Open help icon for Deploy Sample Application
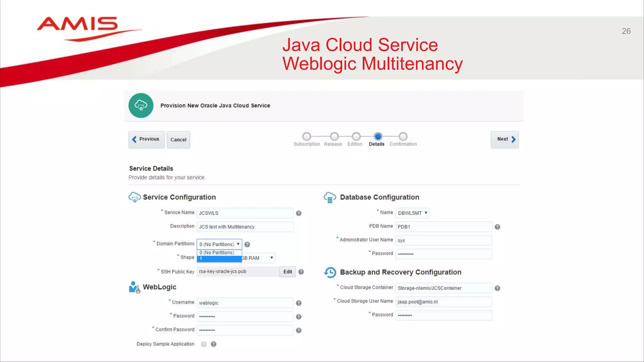Image resolution: width=644 pixels, height=362 pixels. coord(214,344)
